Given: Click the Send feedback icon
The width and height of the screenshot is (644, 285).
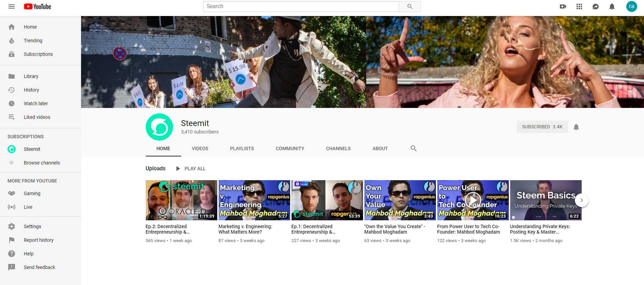Looking at the screenshot, I should 12,267.
